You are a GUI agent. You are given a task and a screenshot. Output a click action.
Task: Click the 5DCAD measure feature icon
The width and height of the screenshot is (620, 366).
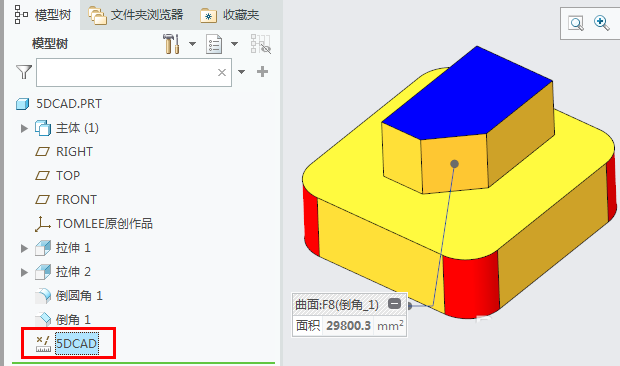[x=43, y=343]
